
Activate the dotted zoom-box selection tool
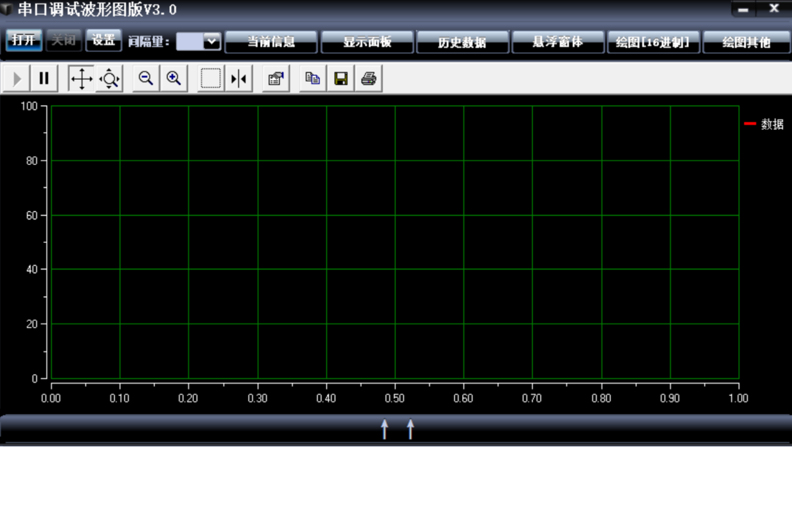(x=211, y=79)
